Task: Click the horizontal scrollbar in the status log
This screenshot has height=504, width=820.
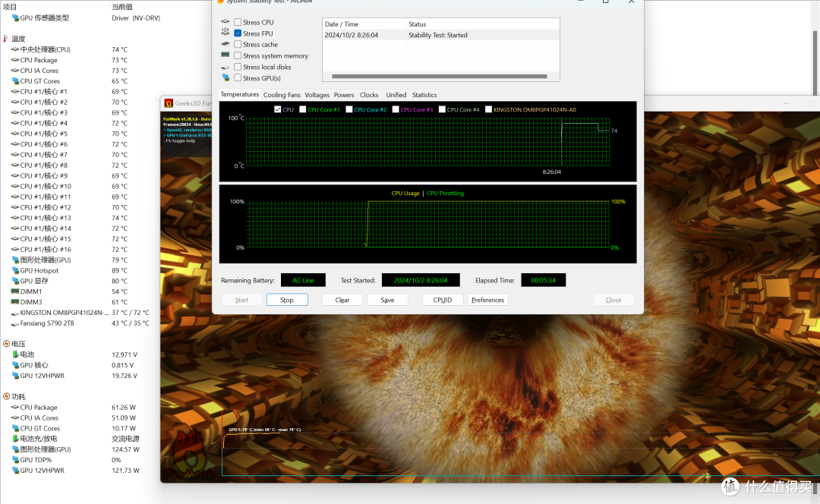Action: (x=439, y=76)
